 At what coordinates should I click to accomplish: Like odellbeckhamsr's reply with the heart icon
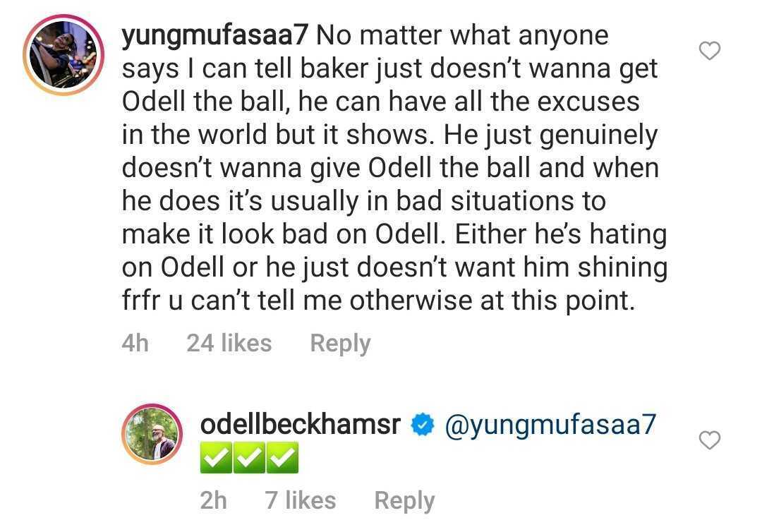(709, 441)
